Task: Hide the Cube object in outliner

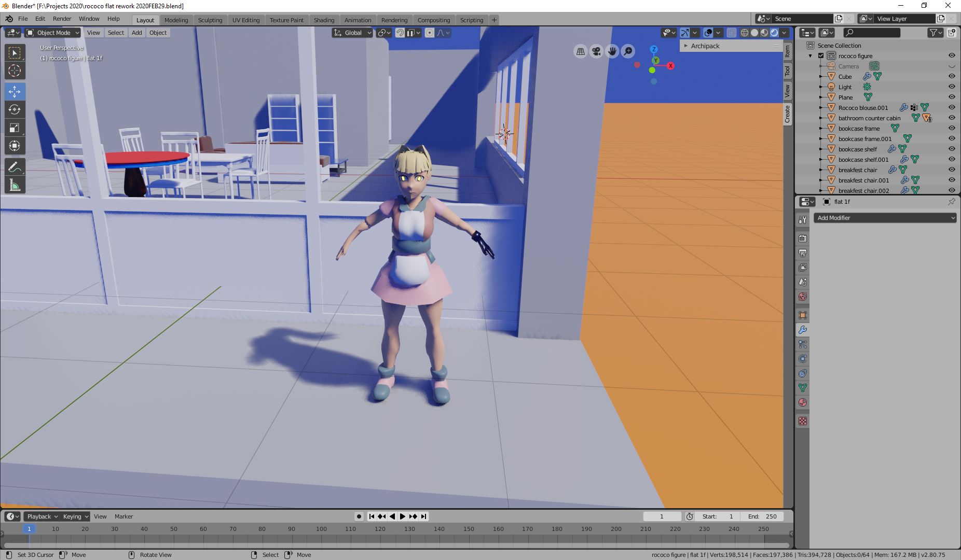Action: (952, 76)
